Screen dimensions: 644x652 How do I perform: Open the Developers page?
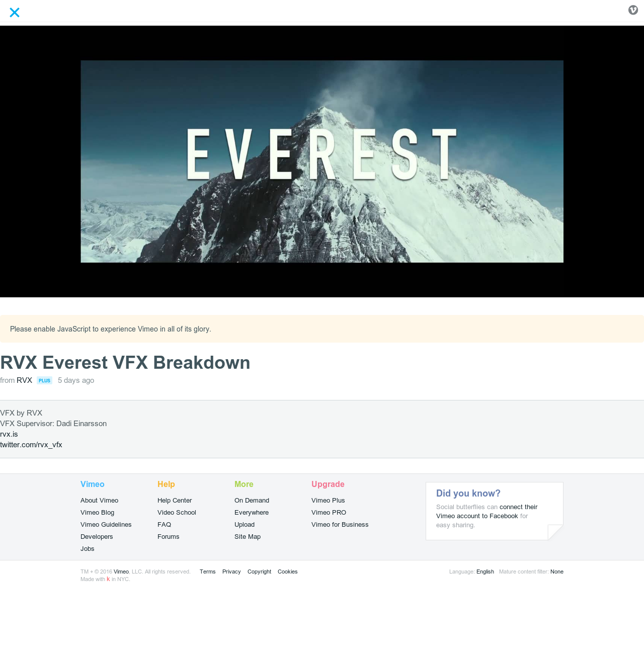(x=97, y=537)
